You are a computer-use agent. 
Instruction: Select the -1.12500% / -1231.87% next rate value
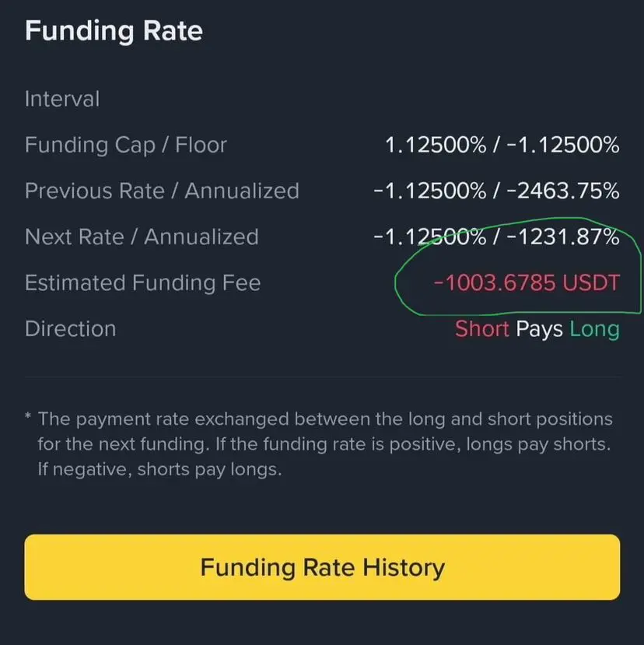tap(496, 237)
